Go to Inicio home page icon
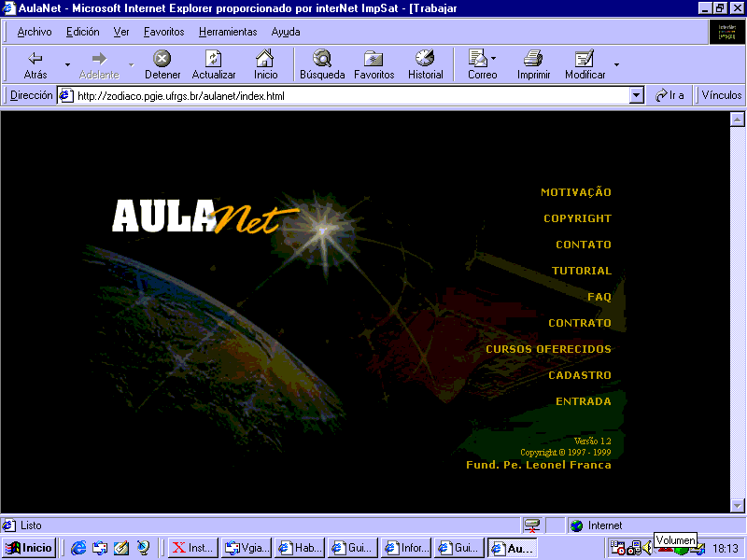Image resolution: width=747 pixels, height=560 pixels. pos(266,59)
